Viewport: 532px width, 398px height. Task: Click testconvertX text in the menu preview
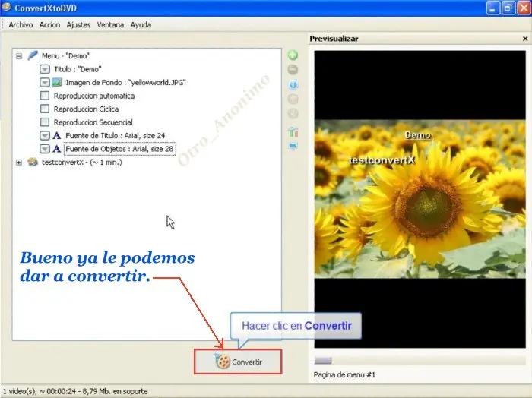382,160
